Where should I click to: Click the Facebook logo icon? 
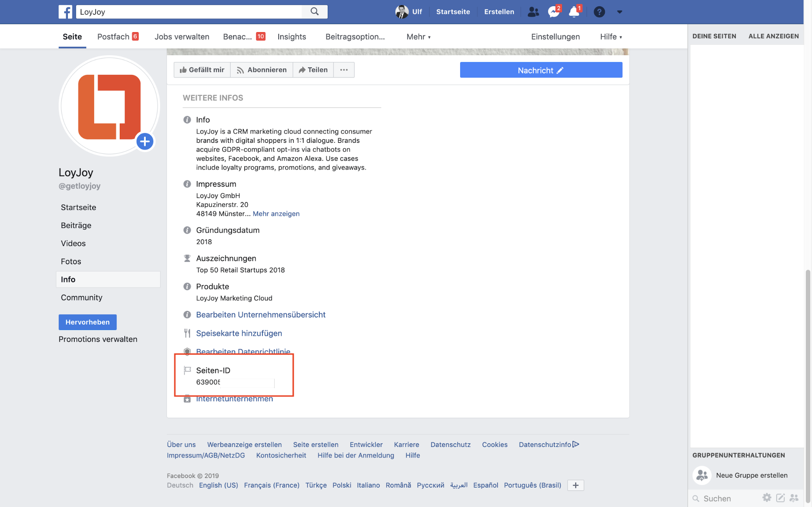click(x=65, y=12)
